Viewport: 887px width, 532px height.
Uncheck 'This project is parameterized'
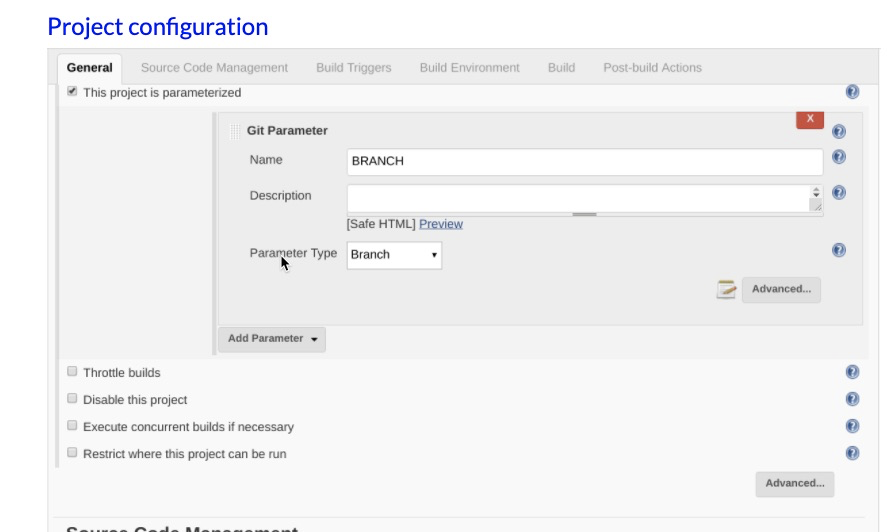click(x=72, y=91)
